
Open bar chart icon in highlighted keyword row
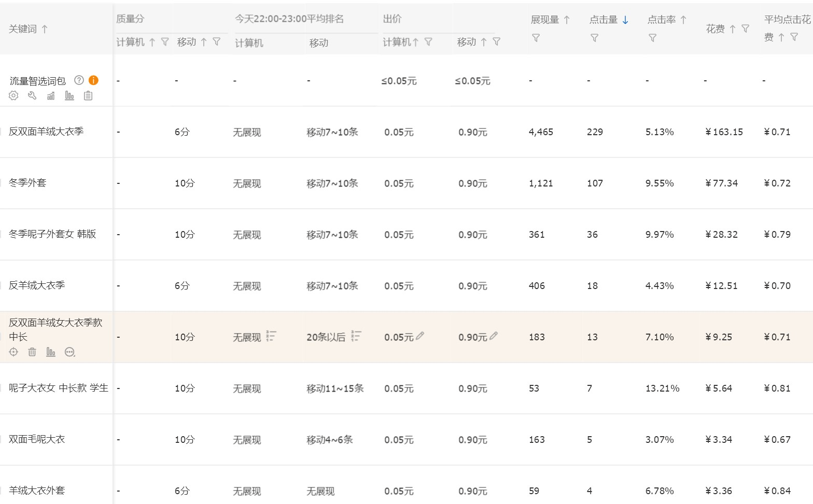point(51,352)
